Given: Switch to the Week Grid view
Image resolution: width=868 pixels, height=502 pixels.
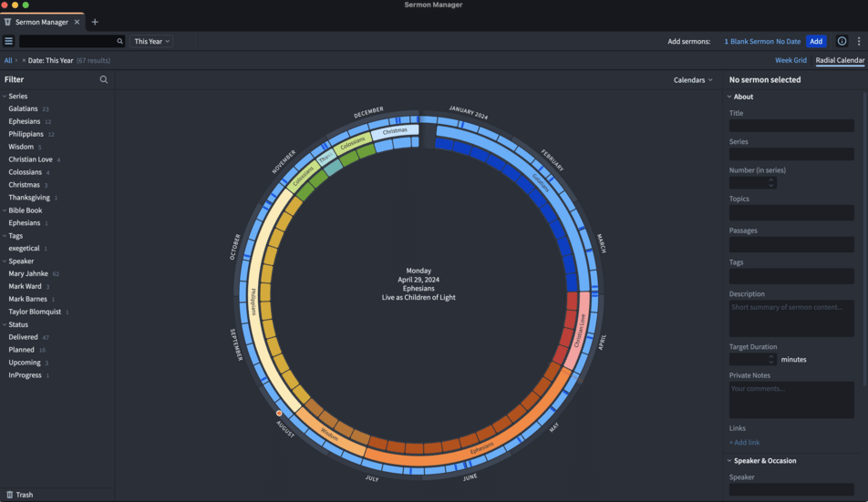Looking at the screenshot, I should click(790, 60).
